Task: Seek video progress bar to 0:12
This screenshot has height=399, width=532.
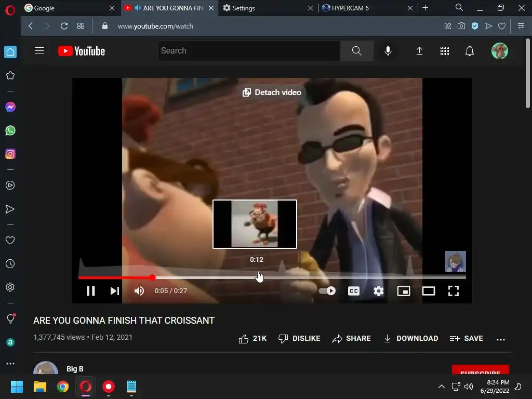Action: [256, 277]
